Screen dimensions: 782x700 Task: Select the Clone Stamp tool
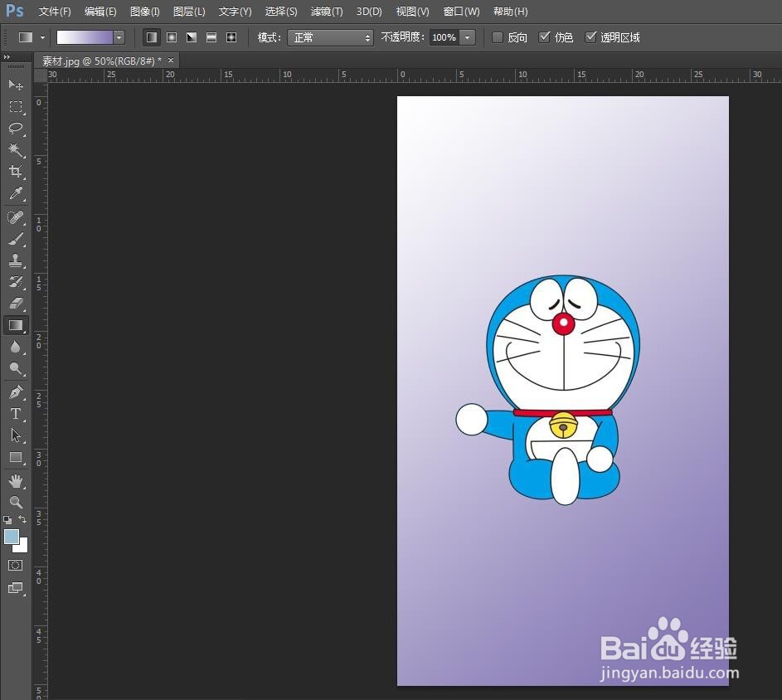tap(16, 260)
